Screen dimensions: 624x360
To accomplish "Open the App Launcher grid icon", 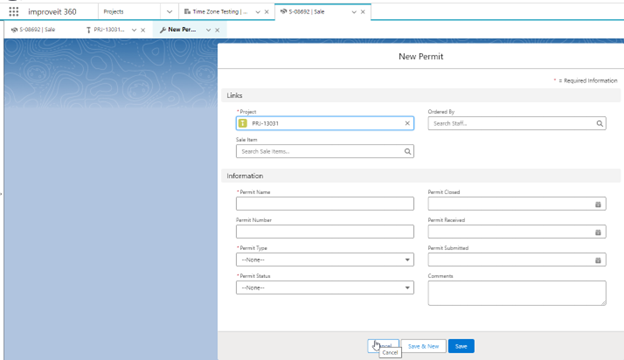I will (x=14, y=12).
